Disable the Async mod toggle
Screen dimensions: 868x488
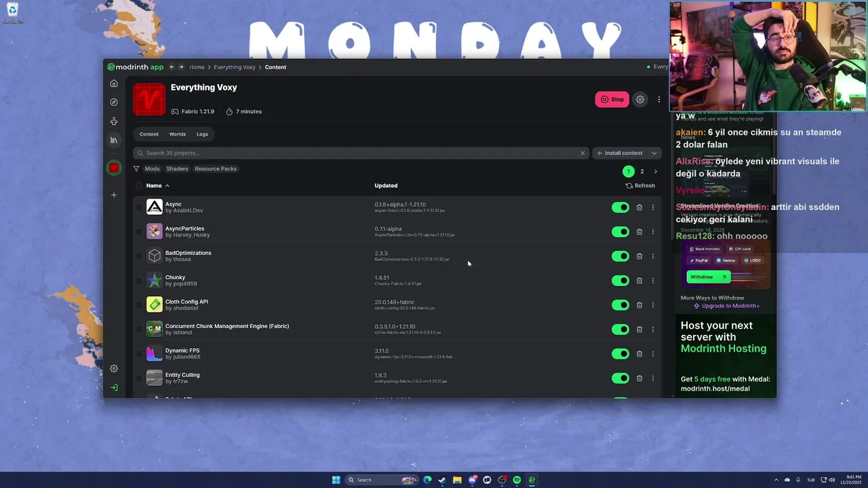(x=620, y=207)
